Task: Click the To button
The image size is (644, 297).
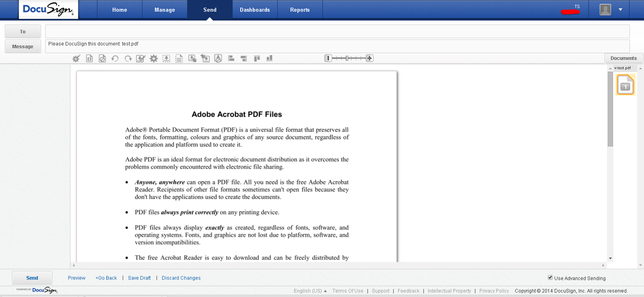Action: 23,31
